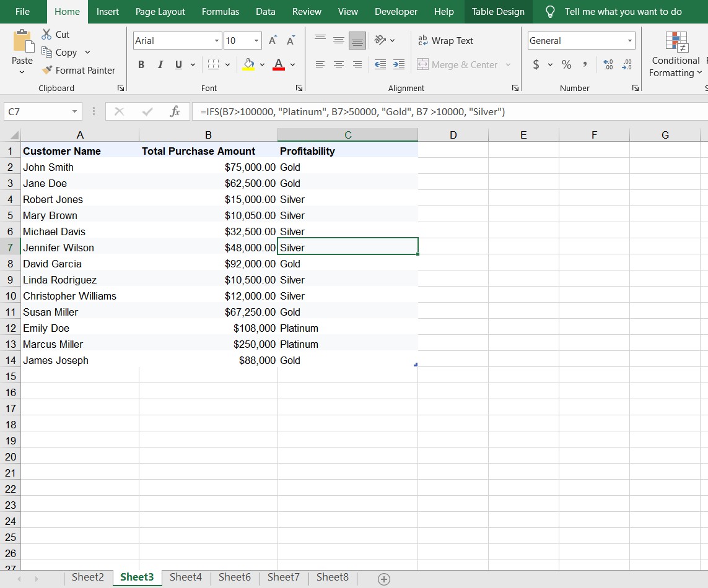The image size is (708, 588).
Task: Select Middle Align icon
Action: (339, 41)
